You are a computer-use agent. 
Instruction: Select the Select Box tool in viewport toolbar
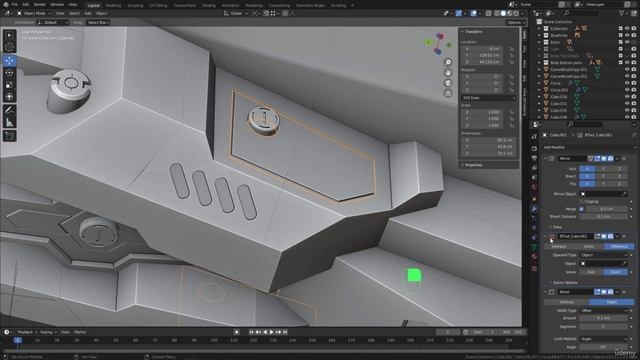(x=9, y=36)
